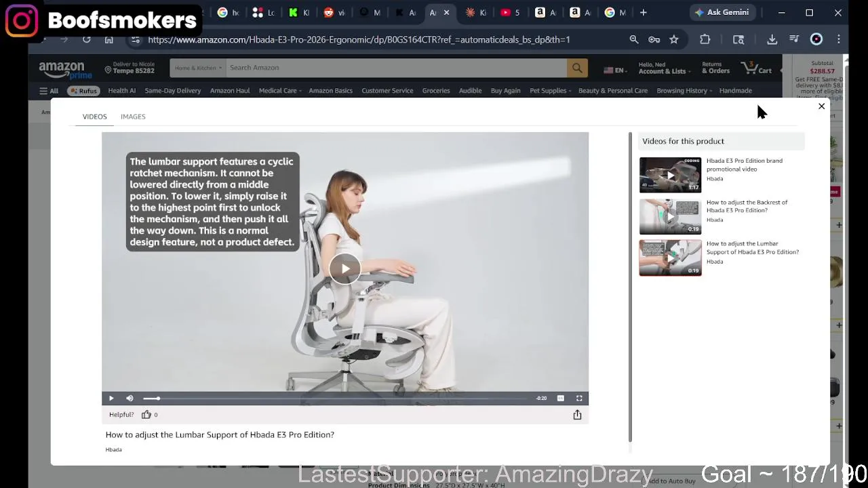Like the video with thumbs-up icon

tap(146, 415)
